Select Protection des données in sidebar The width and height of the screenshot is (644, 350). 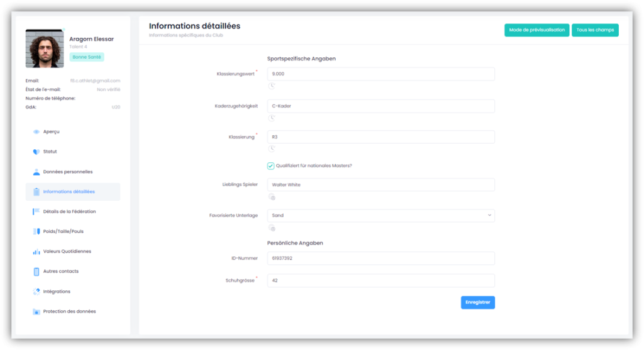(69, 312)
